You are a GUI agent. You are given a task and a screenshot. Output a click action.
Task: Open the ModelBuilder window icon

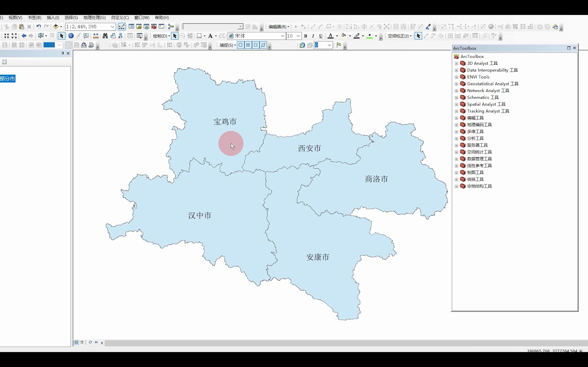171,27
